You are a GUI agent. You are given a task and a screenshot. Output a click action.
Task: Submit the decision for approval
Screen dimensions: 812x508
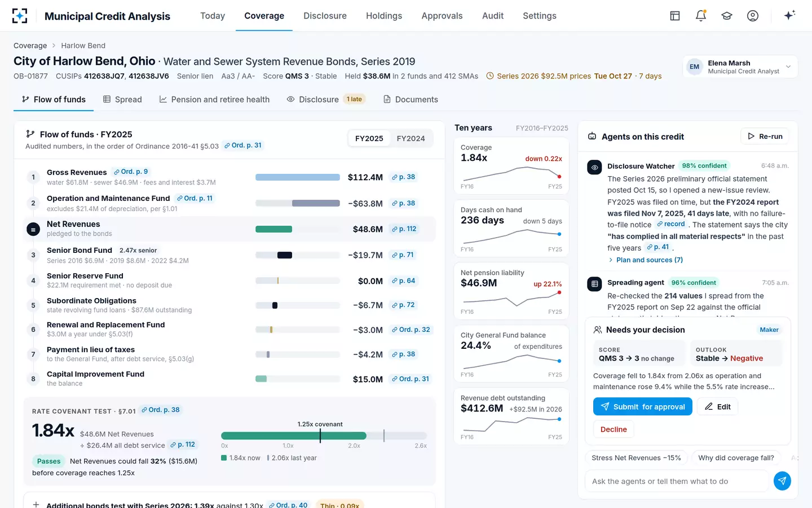[x=643, y=406]
